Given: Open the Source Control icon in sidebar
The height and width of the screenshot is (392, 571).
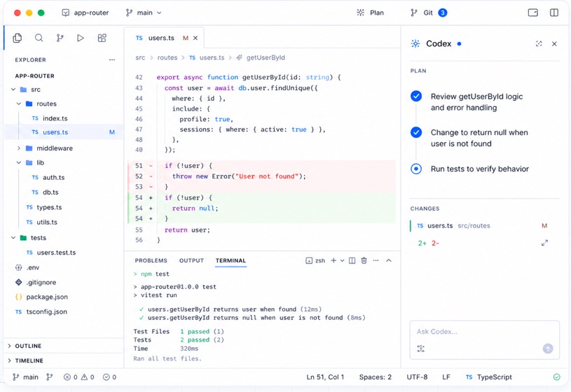Looking at the screenshot, I should click(60, 38).
